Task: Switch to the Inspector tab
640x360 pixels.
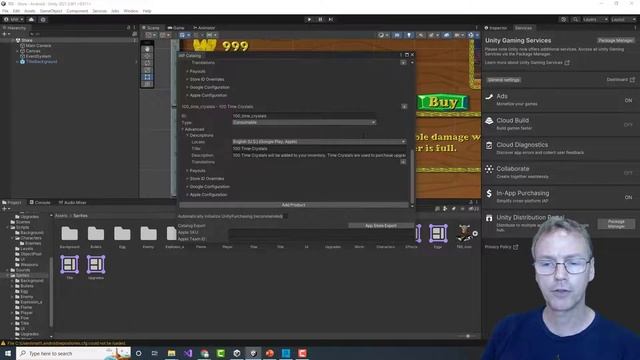Action: [496, 28]
